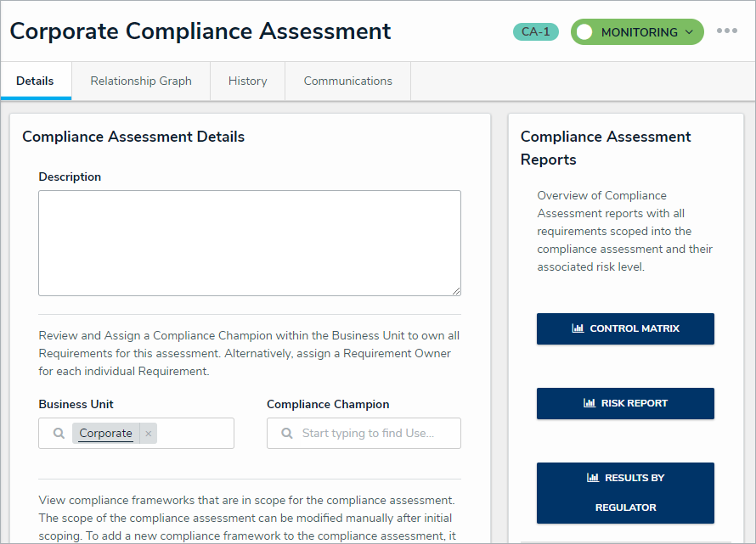Open the three-dot more options menu
Screen dimensions: 756x544
[726, 31]
